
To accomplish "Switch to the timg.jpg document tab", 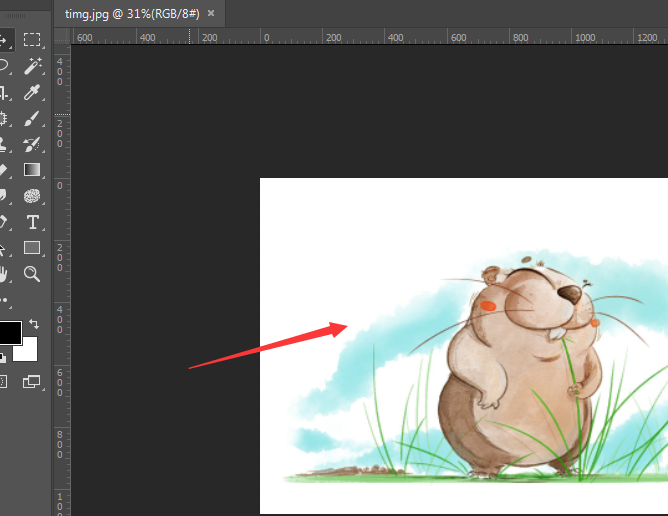I will click(128, 14).
